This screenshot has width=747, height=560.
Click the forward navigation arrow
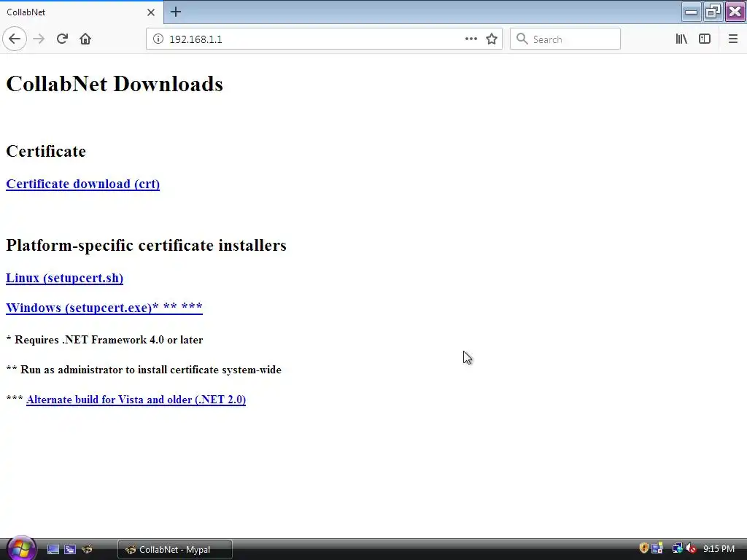click(x=39, y=39)
